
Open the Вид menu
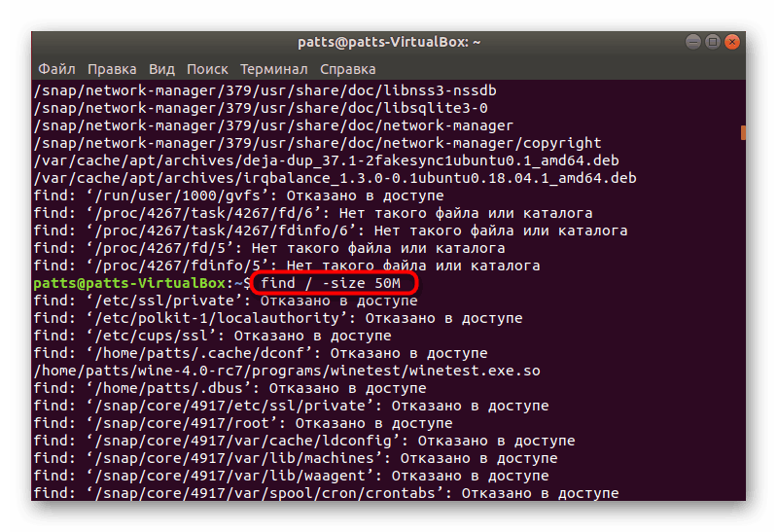tap(161, 69)
